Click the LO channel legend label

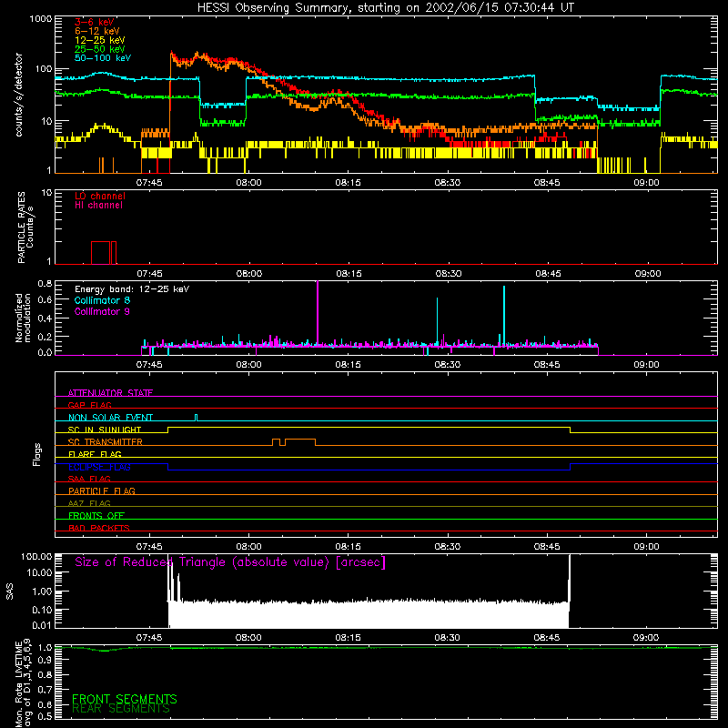click(x=100, y=196)
